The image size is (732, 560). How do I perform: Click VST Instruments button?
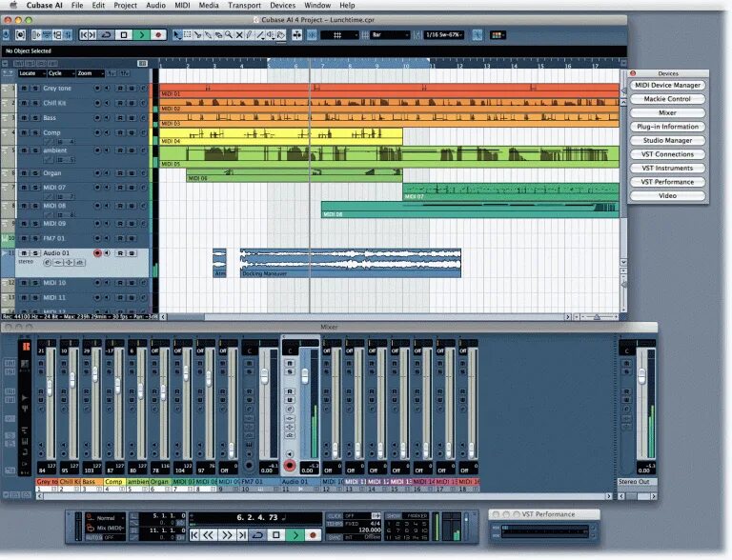tap(667, 168)
